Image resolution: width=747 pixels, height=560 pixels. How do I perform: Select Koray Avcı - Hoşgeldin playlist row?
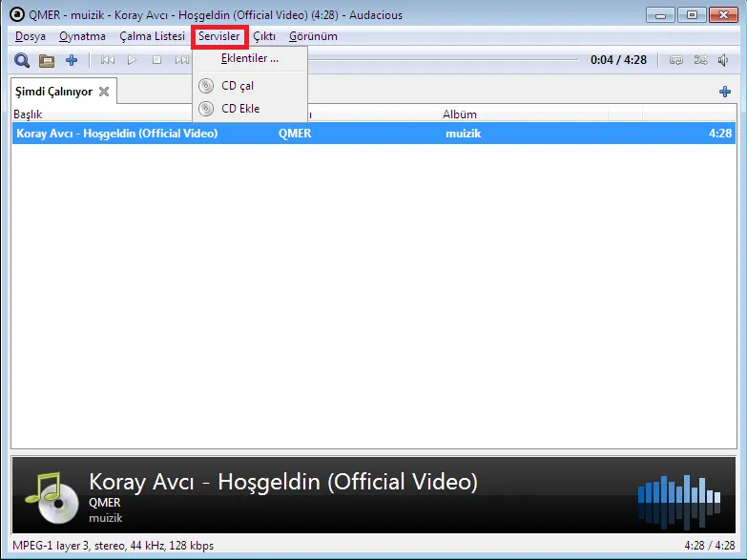(374, 134)
